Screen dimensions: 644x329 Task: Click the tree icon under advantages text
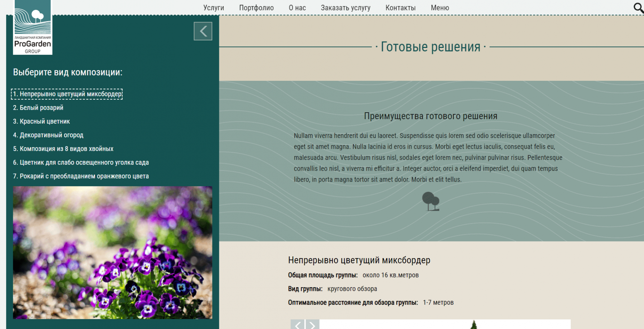[430, 201]
